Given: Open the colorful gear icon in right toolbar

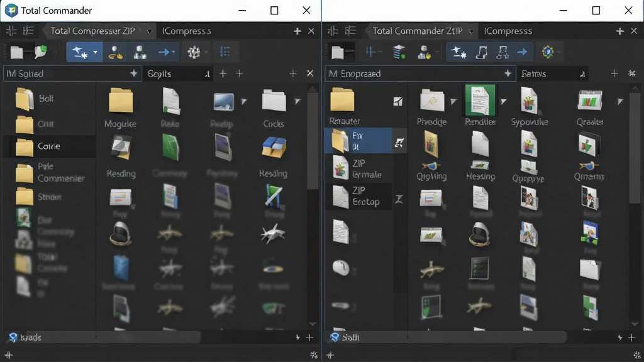Looking at the screenshot, I should tap(548, 52).
